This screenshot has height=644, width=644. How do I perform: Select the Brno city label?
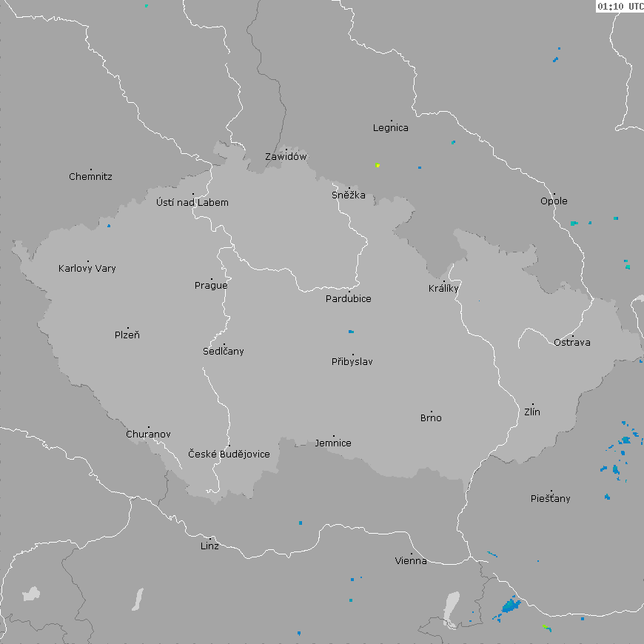pyautogui.click(x=431, y=418)
